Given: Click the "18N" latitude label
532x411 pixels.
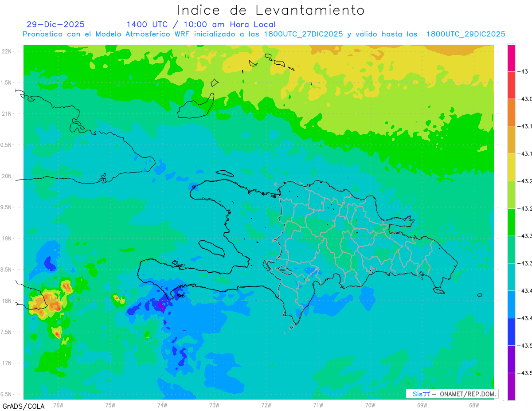Looking at the screenshot, I should point(8,301).
